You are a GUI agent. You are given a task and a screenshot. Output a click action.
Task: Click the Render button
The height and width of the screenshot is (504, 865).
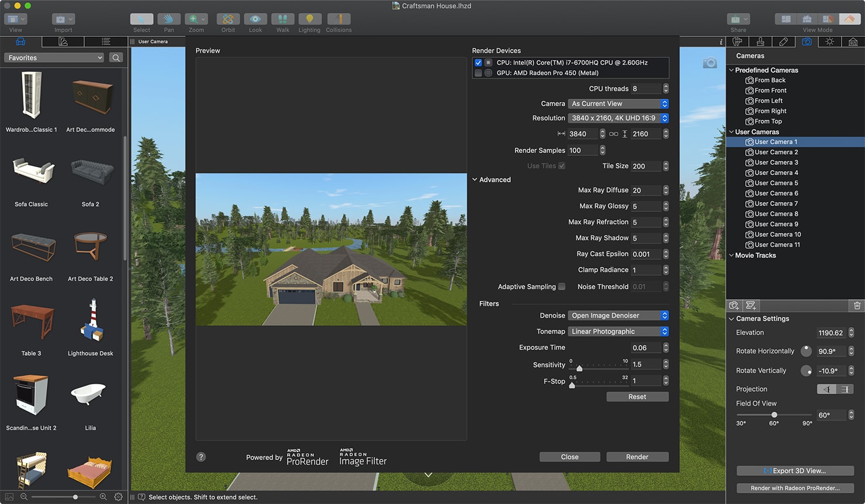[x=637, y=456]
